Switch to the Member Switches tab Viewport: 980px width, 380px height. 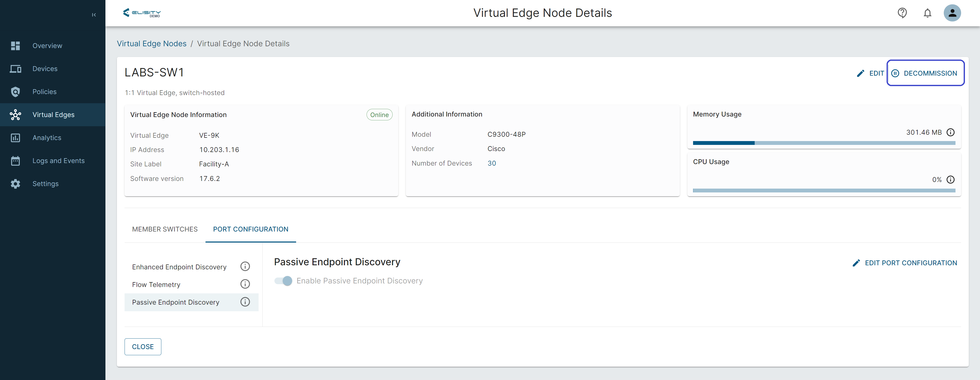pos(165,229)
